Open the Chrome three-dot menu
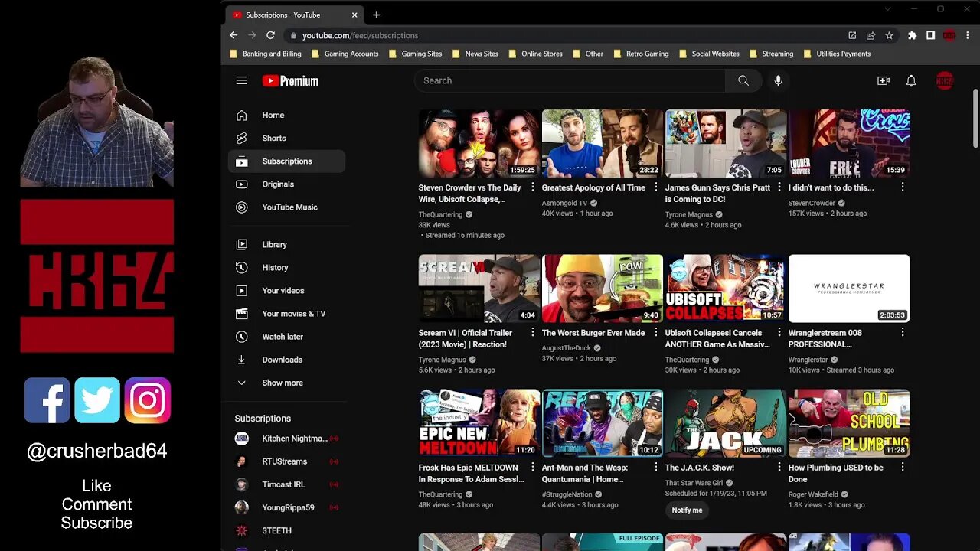 (x=969, y=35)
